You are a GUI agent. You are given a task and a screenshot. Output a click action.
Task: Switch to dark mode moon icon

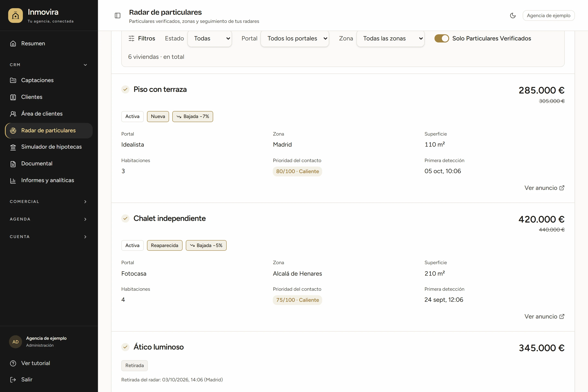coord(513,16)
